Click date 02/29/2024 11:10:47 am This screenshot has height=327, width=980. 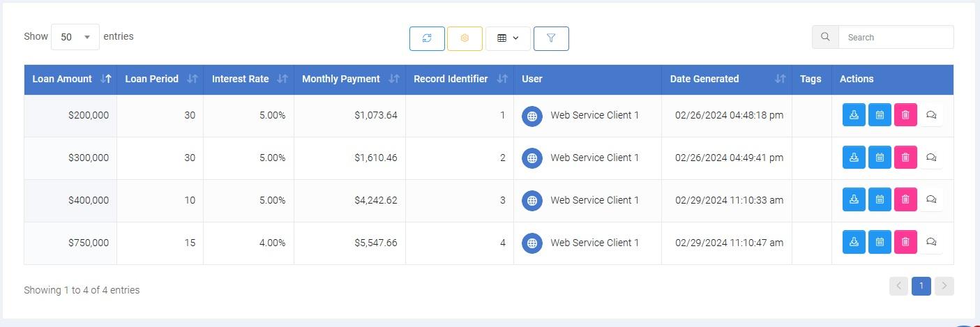[x=729, y=243]
